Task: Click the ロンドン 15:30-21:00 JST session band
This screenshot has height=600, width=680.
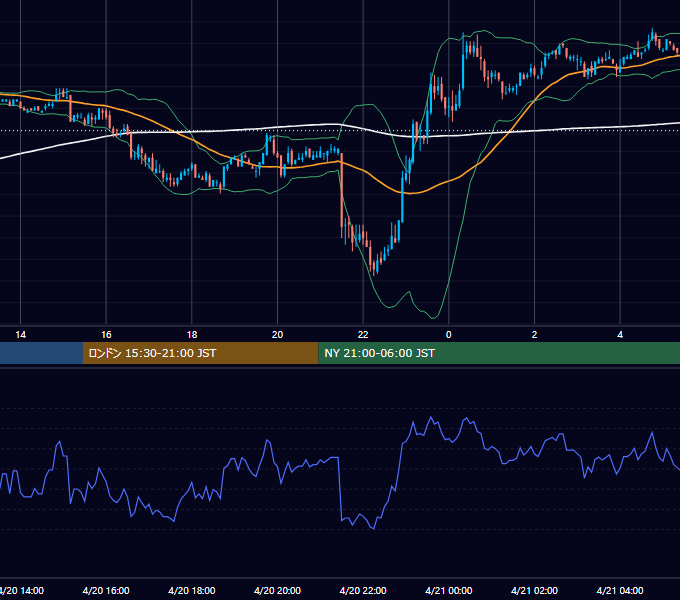Action: pyautogui.click(x=200, y=353)
